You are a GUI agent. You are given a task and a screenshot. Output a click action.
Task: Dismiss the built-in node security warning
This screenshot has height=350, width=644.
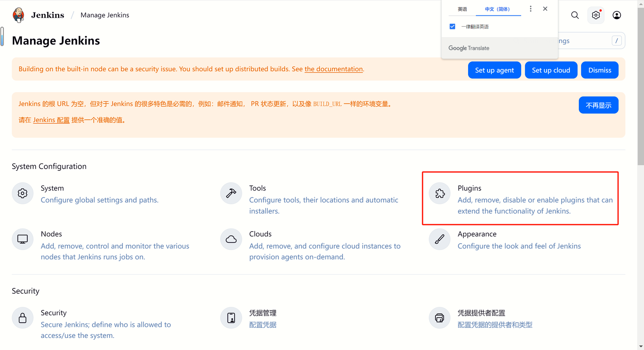[x=600, y=70]
